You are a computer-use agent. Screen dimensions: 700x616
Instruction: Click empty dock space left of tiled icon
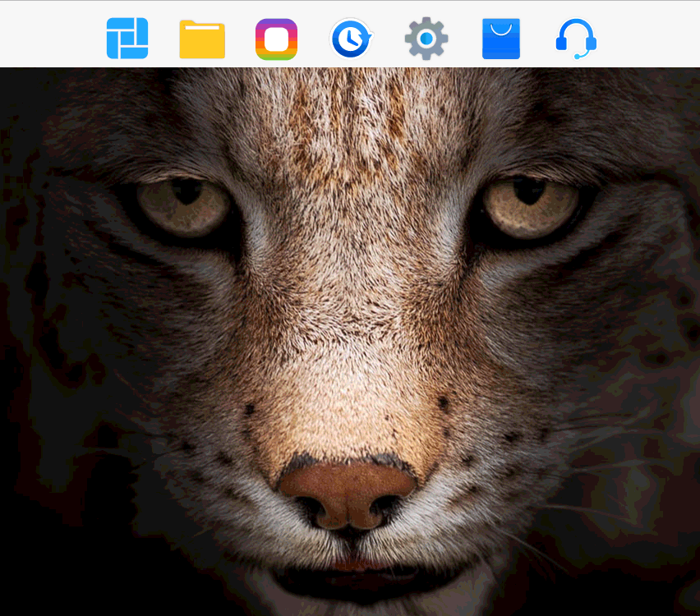tap(49, 37)
